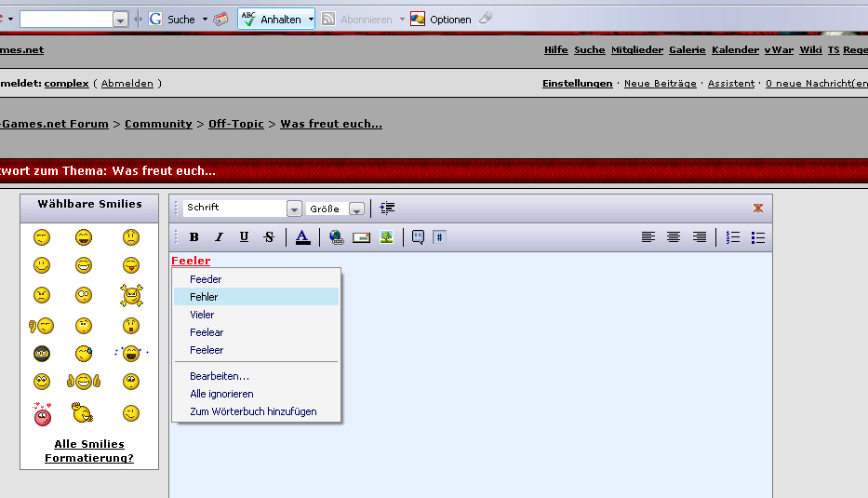Viewport: 868px width, 498px height.
Task: Open the user profile link 'complex'
Action: 66,83
